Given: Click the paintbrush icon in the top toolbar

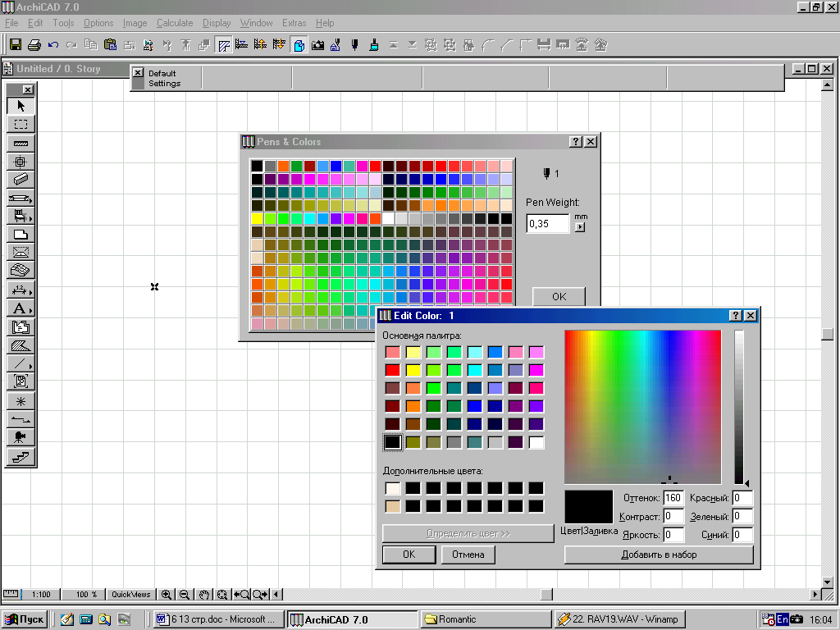Looking at the screenshot, I should coord(374,45).
